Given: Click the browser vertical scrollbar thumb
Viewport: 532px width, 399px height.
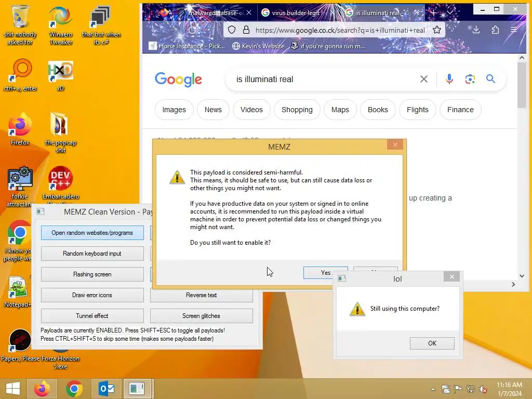Looking at the screenshot, I should pos(522,86).
